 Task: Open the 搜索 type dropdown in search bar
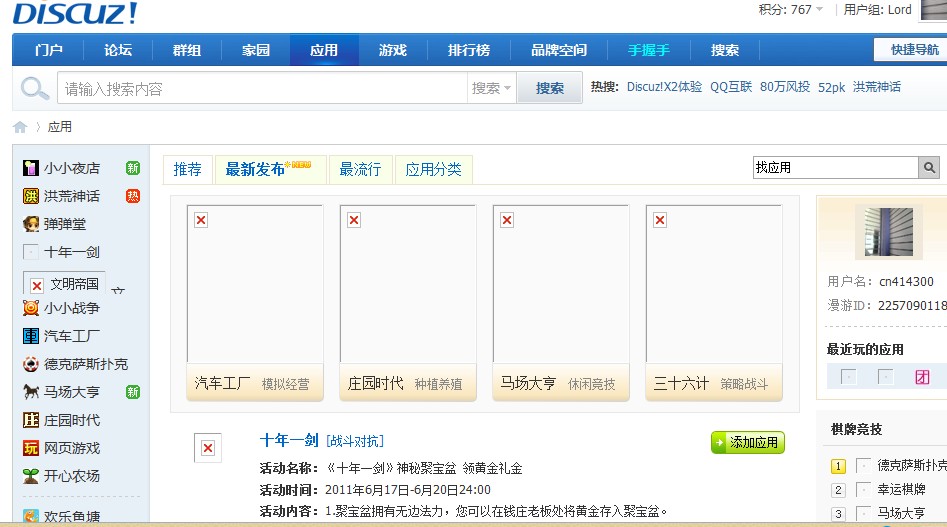(x=491, y=88)
